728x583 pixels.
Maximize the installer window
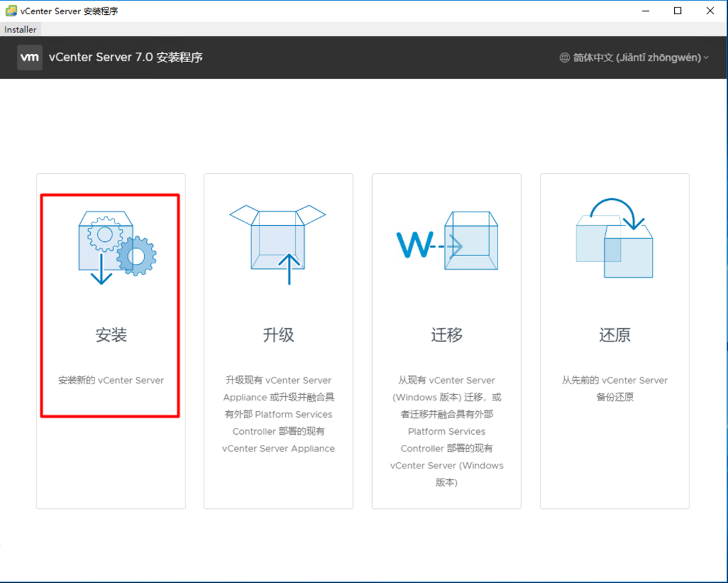pyautogui.click(x=678, y=11)
